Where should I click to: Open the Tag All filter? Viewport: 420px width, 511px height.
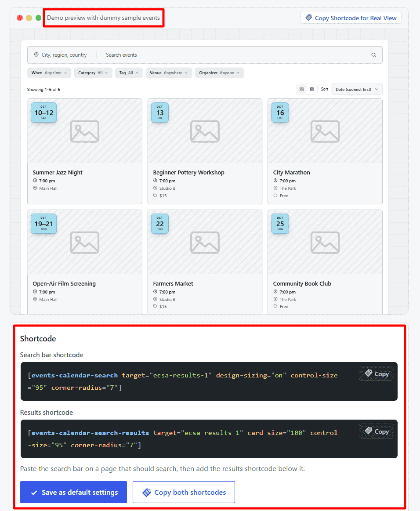pyautogui.click(x=129, y=73)
